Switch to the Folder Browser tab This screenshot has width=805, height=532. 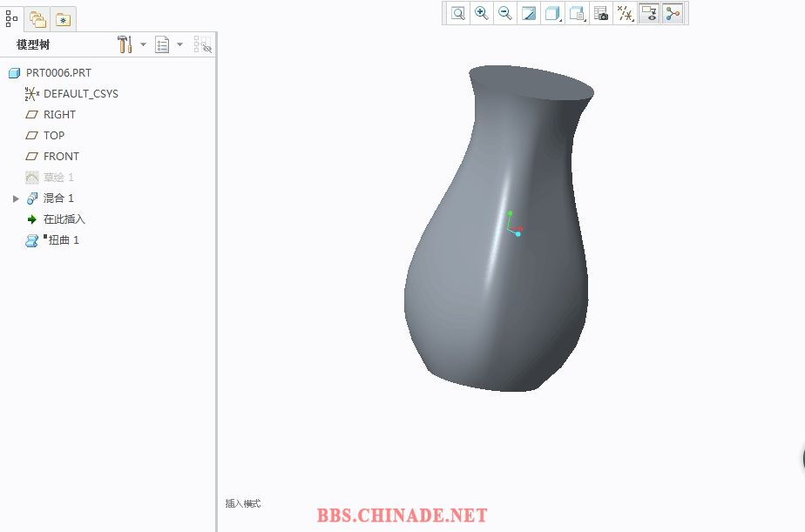click(37, 18)
